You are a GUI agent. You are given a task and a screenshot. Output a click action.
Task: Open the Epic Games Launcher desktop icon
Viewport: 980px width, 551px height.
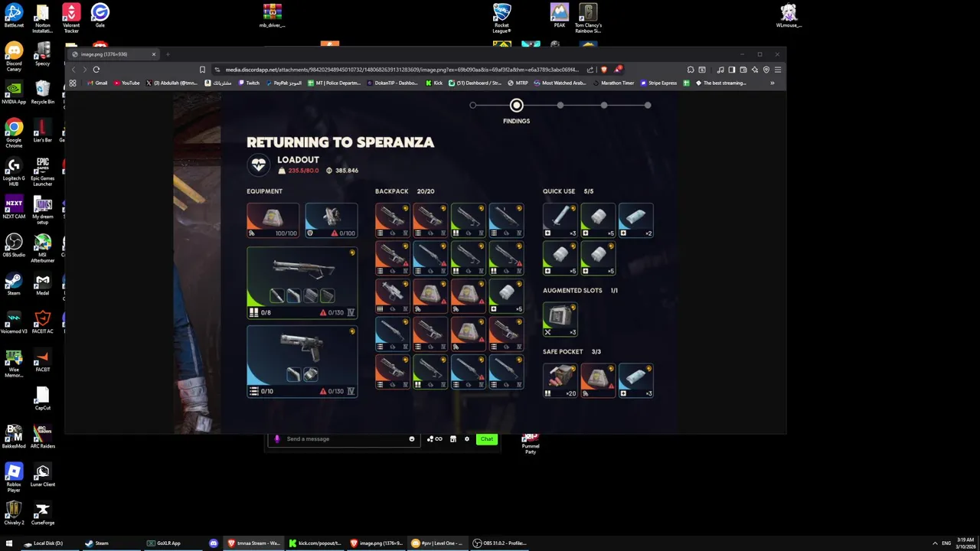(43, 171)
